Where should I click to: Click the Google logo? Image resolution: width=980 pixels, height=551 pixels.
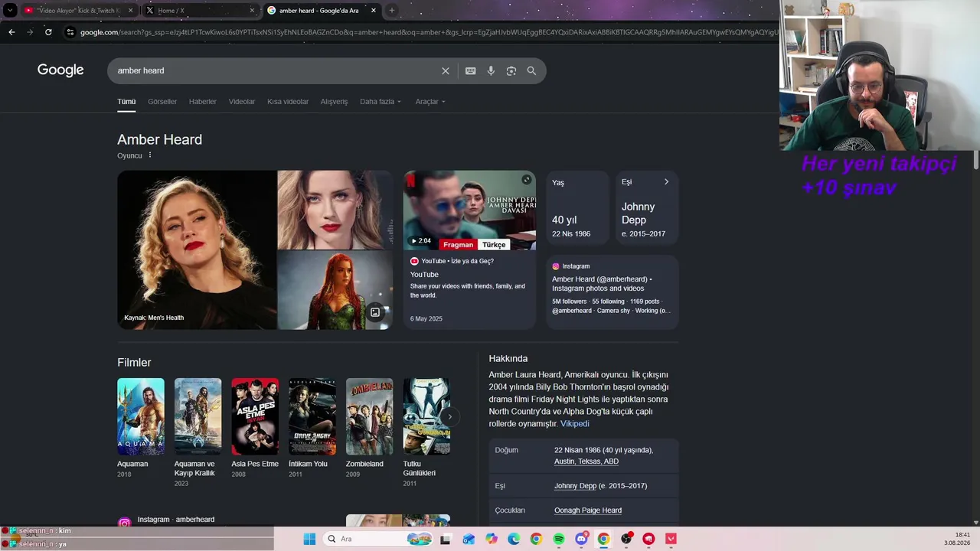coord(60,70)
